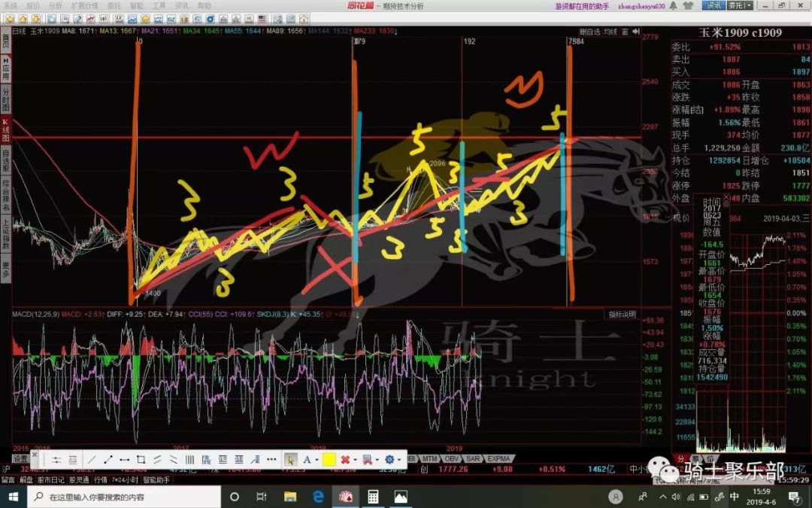This screenshot has width=812, height=508.
Task: Switch to the SAR indicator tab
Action: click(473, 459)
